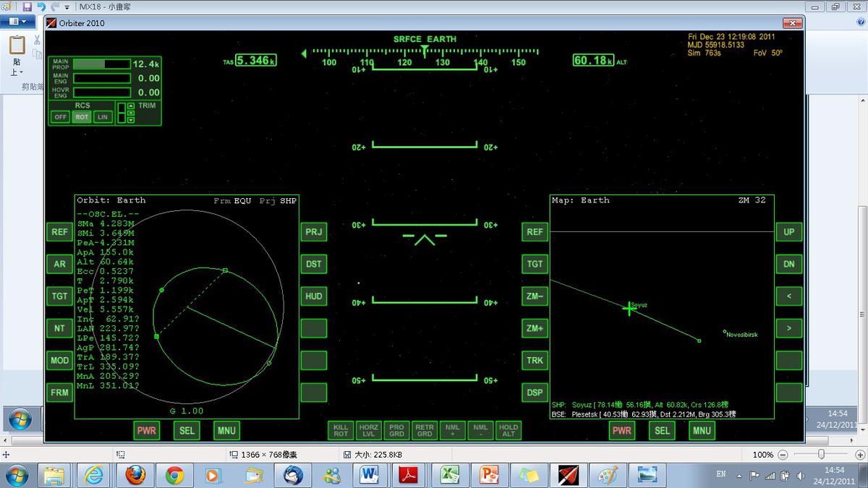Screen dimensions: 868x488
Task: Click the PRJ button on Orbit MFD
Action: pyautogui.click(x=314, y=232)
